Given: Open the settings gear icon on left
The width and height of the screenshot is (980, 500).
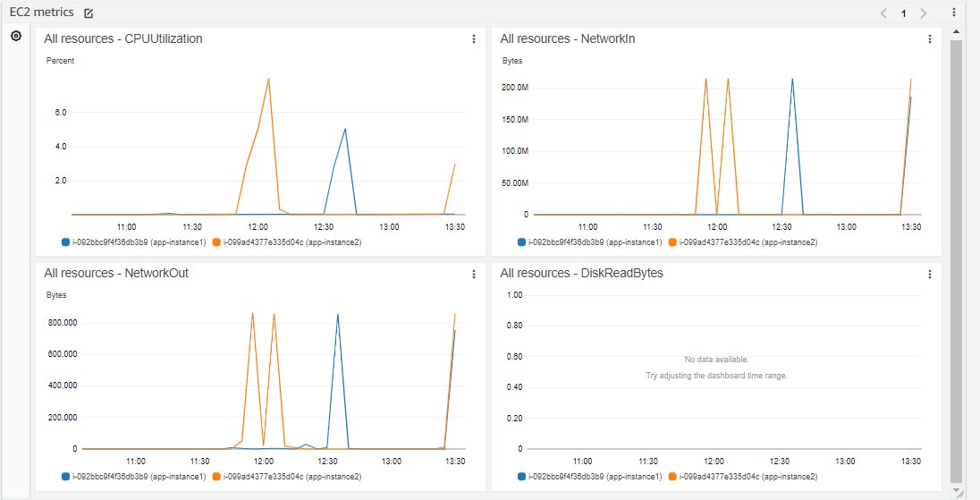Looking at the screenshot, I should [15, 36].
